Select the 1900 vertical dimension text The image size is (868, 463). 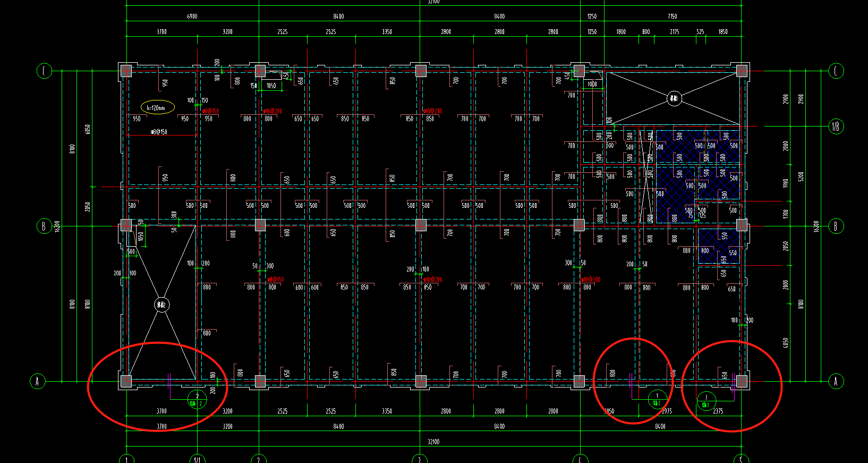coord(786,183)
